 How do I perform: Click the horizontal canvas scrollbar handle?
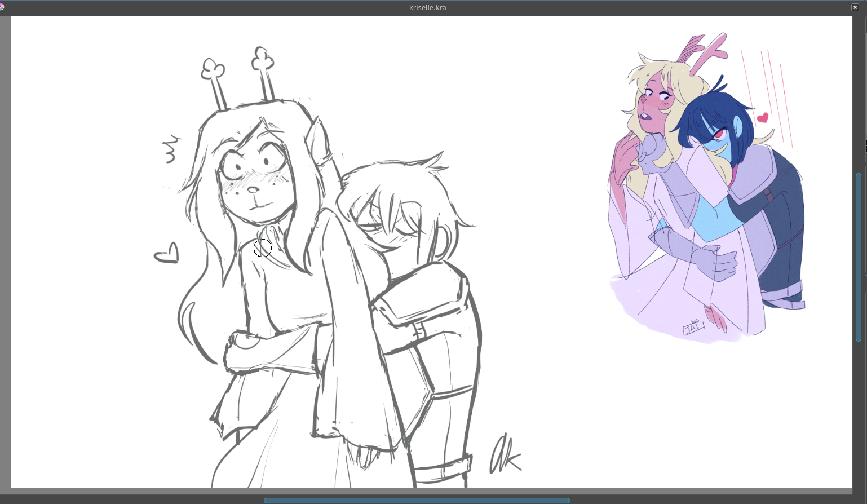pyautogui.click(x=416, y=500)
